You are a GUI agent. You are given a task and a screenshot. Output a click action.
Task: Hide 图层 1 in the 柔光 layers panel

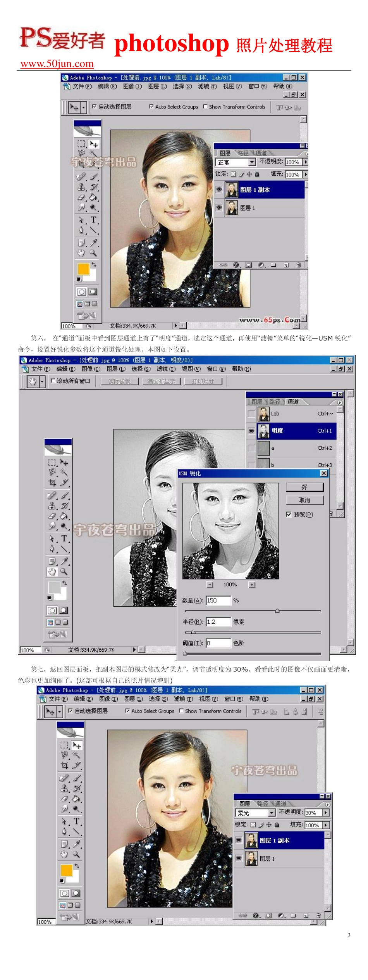click(239, 858)
